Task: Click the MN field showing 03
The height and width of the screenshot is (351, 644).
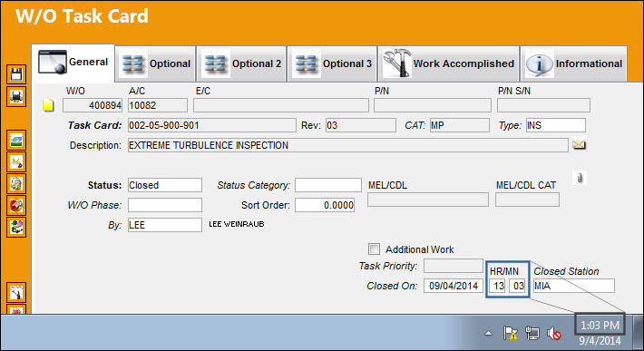Action: pyautogui.click(x=518, y=286)
